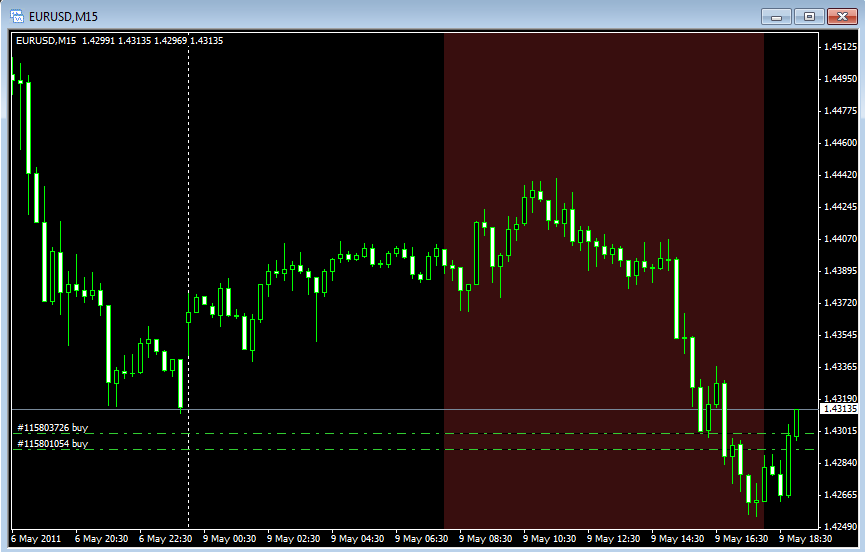Click the EURUSD,M15 title bar text
The height and width of the screenshot is (552, 865).
63,17
